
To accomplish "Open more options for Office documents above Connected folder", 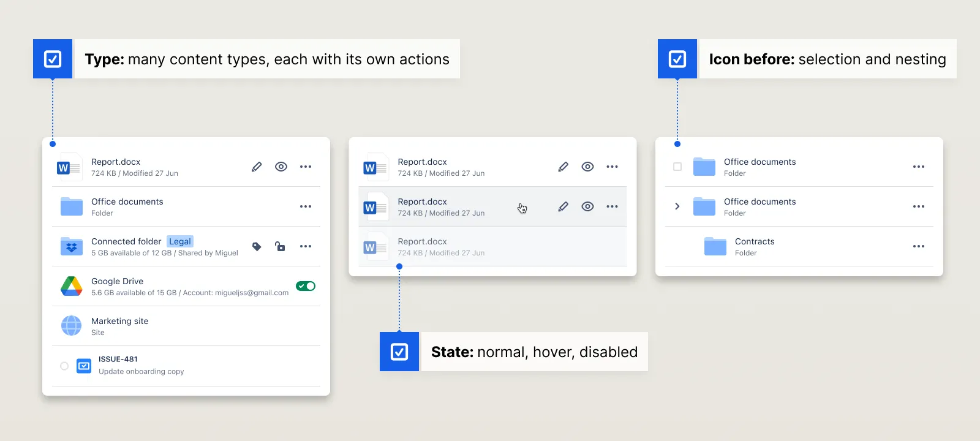I will click(x=306, y=206).
